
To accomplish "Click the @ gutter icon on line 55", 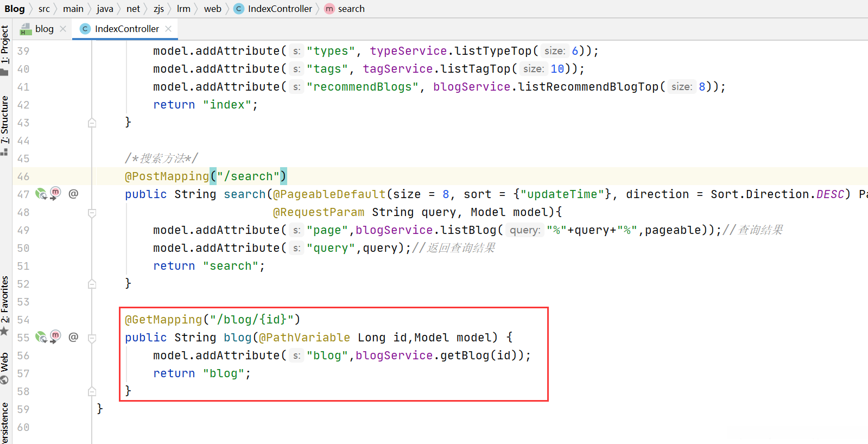I will coord(73,337).
